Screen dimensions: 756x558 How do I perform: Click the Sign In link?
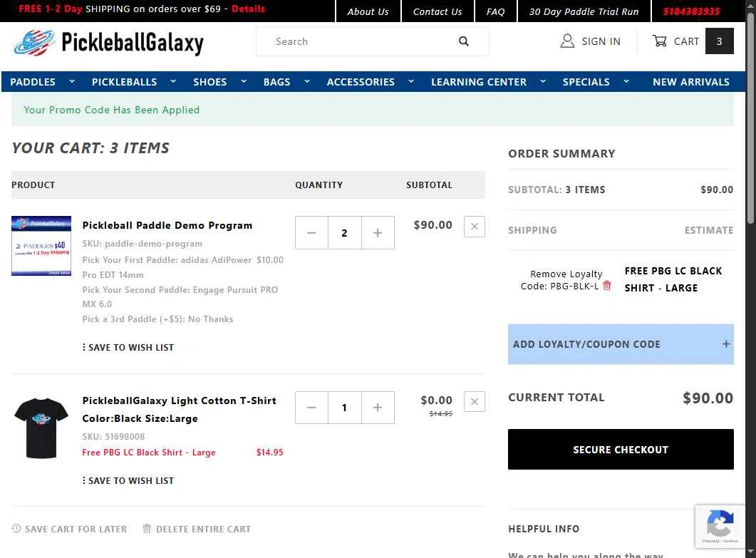pos(601,41)
